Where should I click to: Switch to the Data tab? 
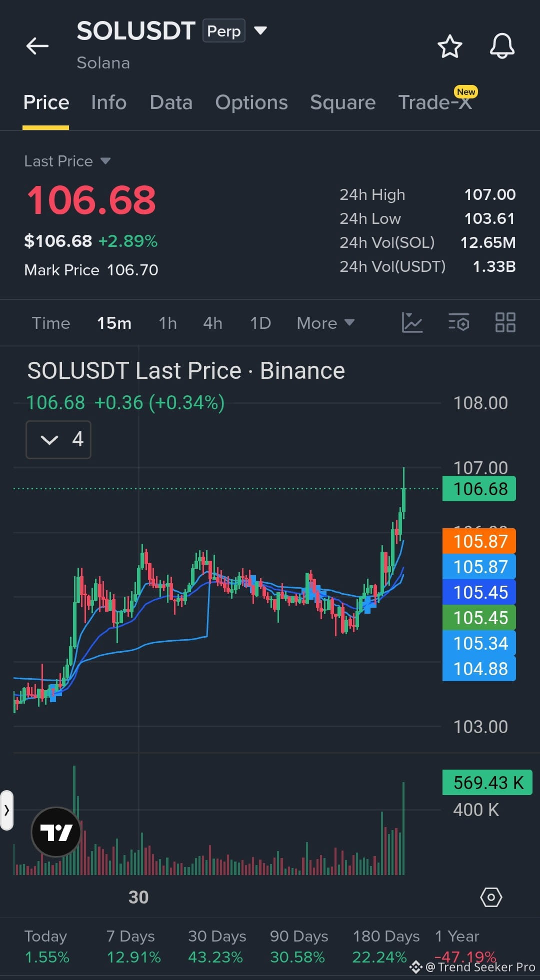tap(171, 102)
